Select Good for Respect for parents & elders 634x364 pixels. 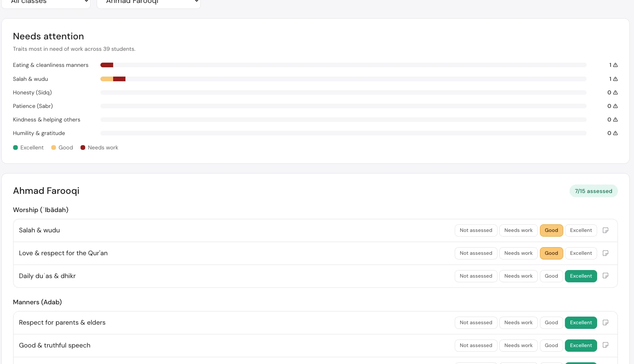click(551, 323)
